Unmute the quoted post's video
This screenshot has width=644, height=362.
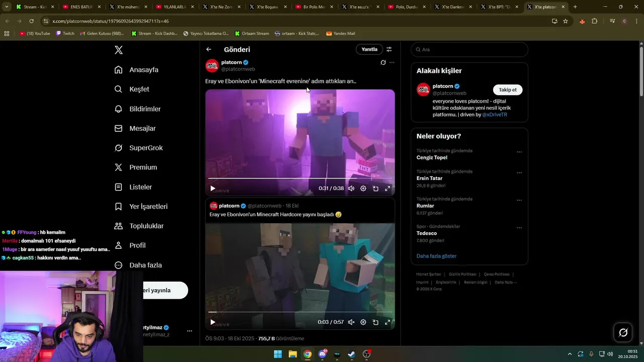(351, 322)
